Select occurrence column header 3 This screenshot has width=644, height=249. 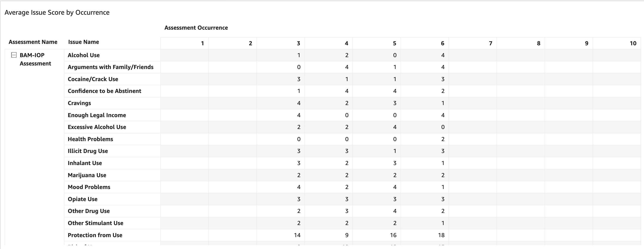coord(298,43)
